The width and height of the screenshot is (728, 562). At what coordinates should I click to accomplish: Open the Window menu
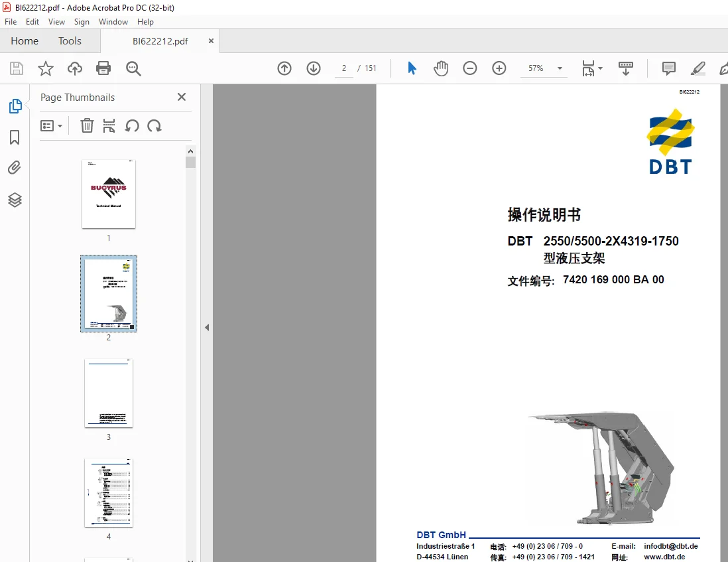pyautogui.click(x=113, y=22)
